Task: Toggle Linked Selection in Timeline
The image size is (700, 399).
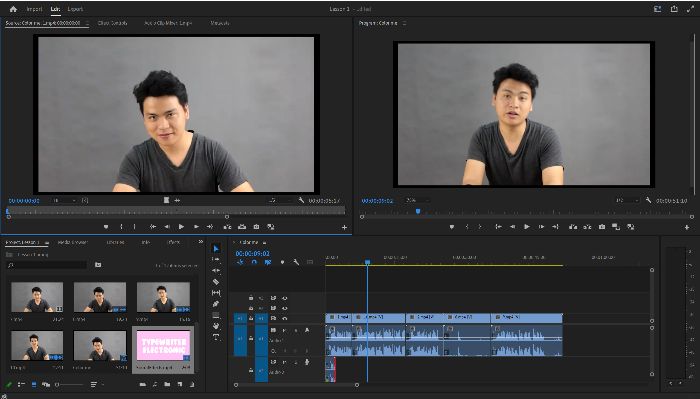Action: 267,262
